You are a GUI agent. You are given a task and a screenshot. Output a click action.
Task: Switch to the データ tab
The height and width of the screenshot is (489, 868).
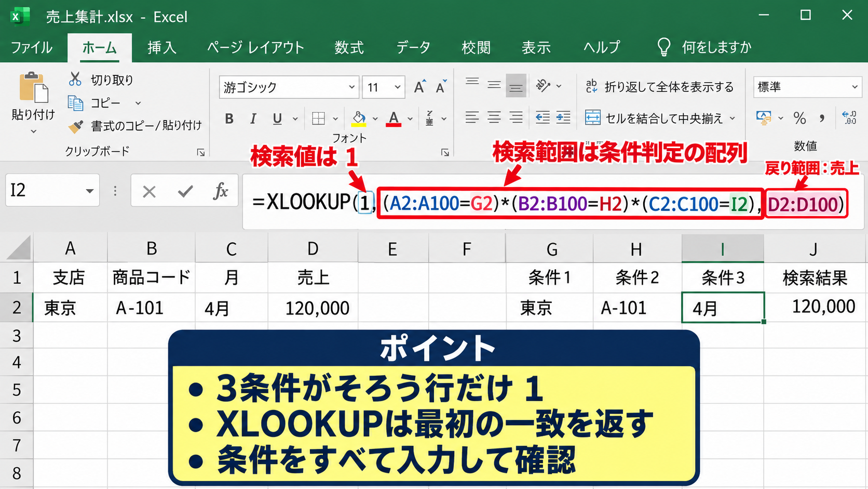point(413,48)
